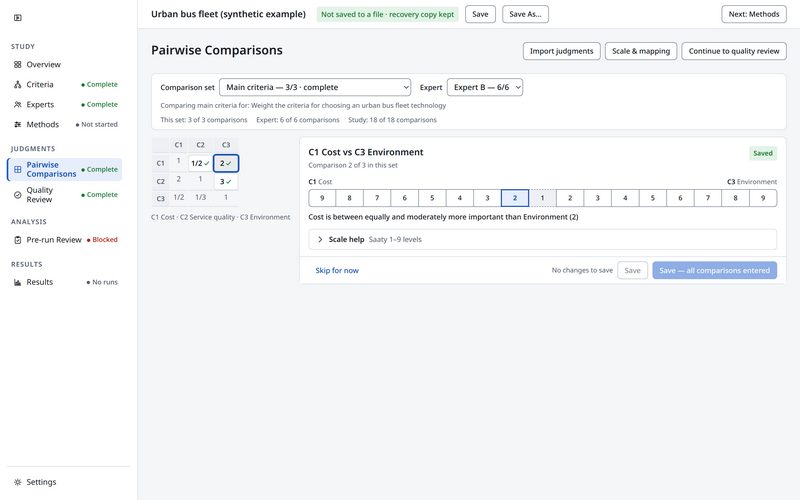
Task: Click the Skip for now link
Action: point(337,270)
